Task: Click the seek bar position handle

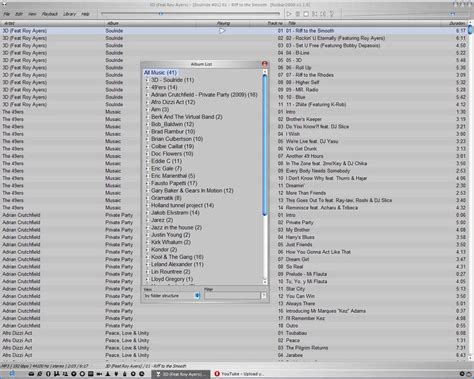Action: pos(161,14)
